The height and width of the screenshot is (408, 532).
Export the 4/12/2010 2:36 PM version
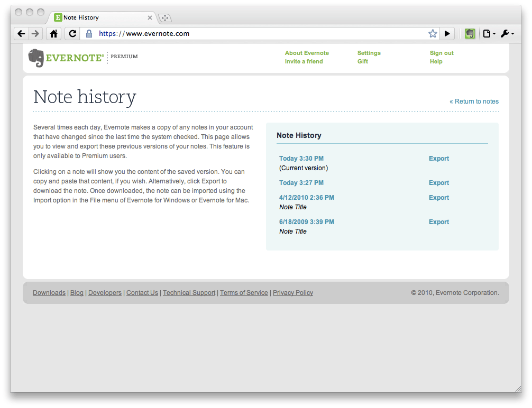(439, 197)
